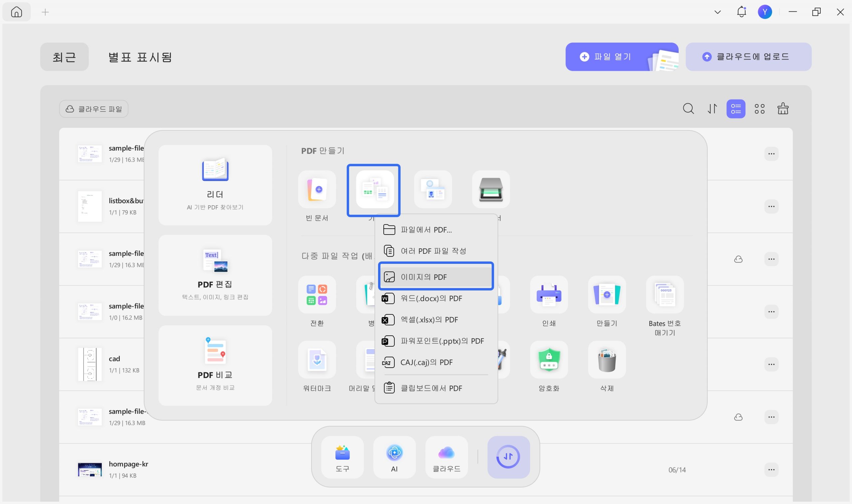Open the sort order icon
This screenshot has width=852, height=504.
pyautogui.click(x=712, y=109)
